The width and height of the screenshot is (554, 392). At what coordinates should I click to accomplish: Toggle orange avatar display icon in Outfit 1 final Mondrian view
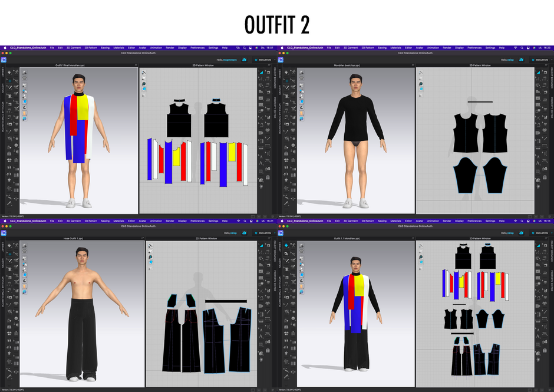(24, 113)
